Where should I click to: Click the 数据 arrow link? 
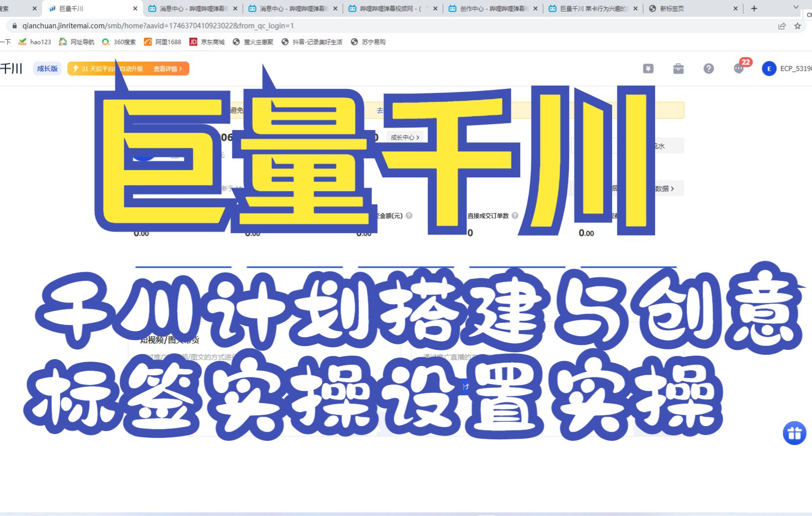coord(664,189)
